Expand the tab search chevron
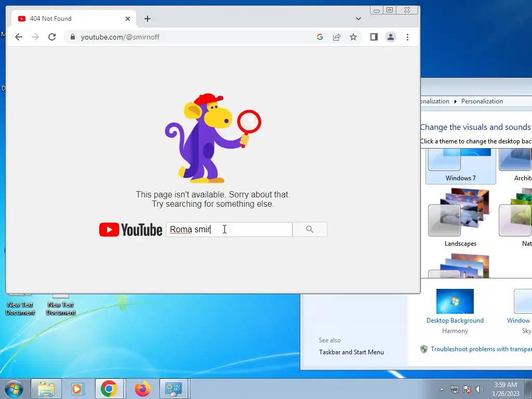Viewport: 532px width, 399px height. pos(358,19)
